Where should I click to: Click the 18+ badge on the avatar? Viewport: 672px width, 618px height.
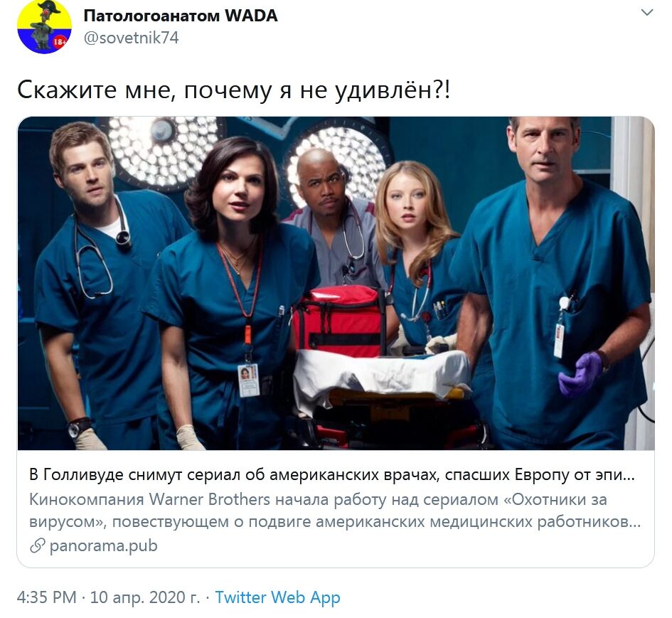(x=59, y=42)
